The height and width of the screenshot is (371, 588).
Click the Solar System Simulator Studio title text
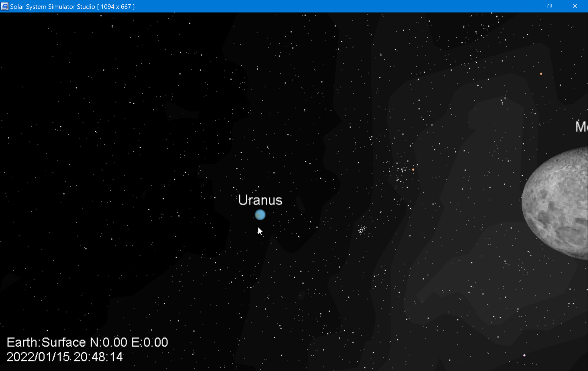(x=52, y=6)
